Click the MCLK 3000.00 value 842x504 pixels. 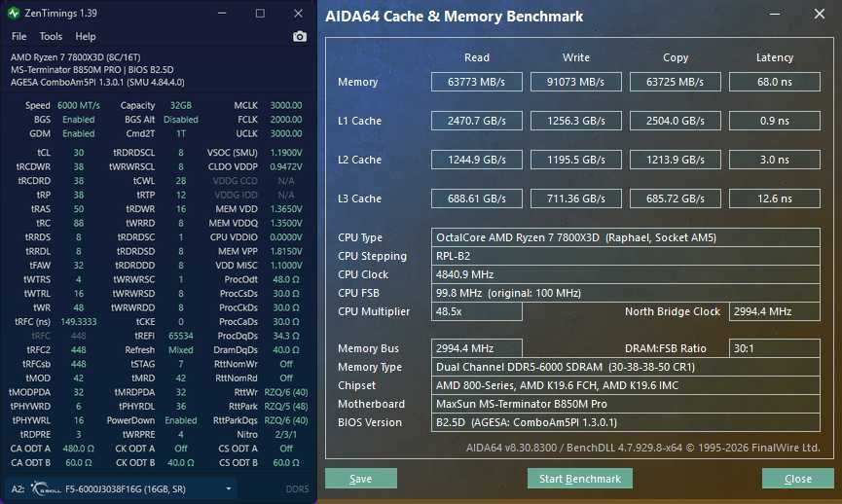tap(285, 105)
